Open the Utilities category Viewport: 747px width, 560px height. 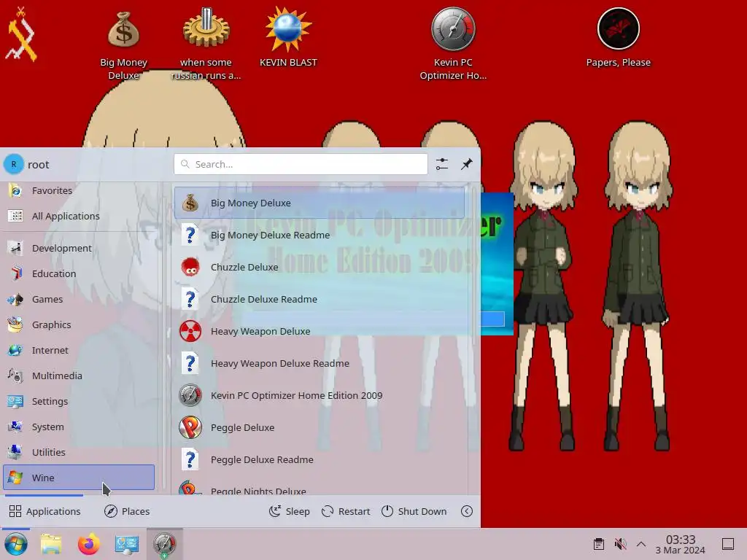point(79,452)
